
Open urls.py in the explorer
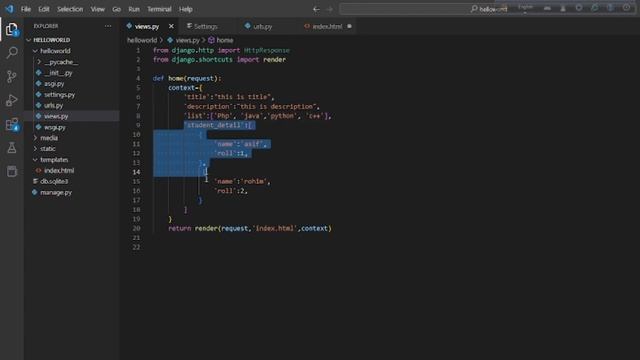[53, 105]
